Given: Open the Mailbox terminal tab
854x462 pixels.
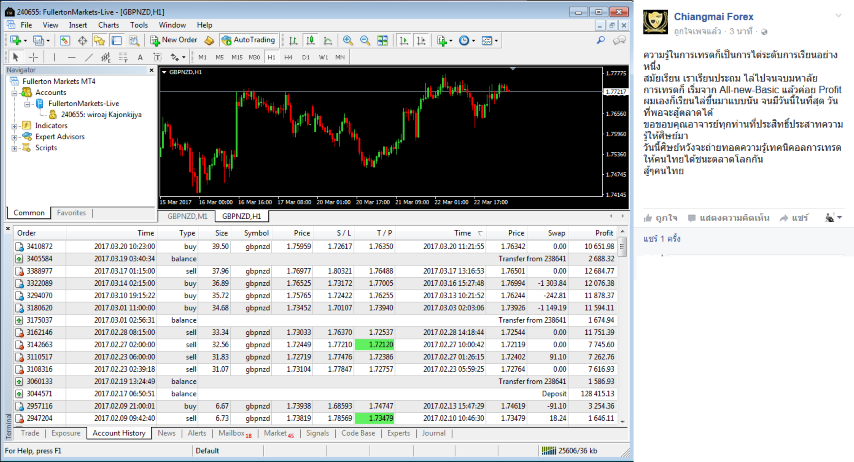Looking at the screenshot, I should [235, 433].
